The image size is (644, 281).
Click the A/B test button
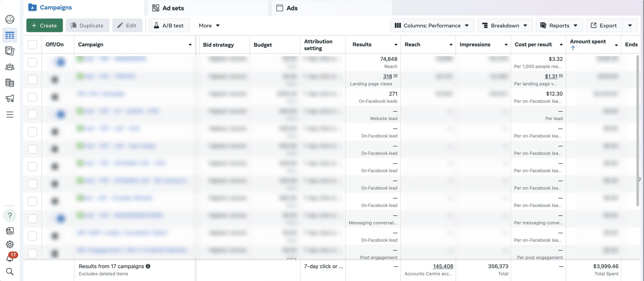(169, 25)
